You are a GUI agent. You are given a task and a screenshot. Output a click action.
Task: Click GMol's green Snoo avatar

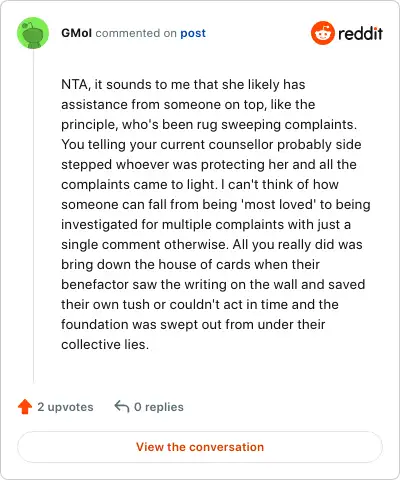[33, 33]
